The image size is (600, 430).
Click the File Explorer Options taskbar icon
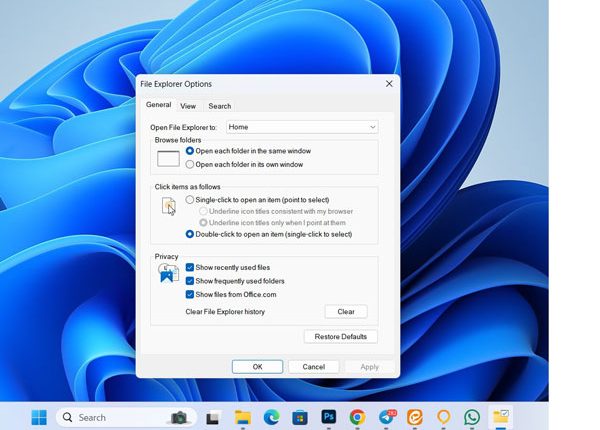(501, 417)
